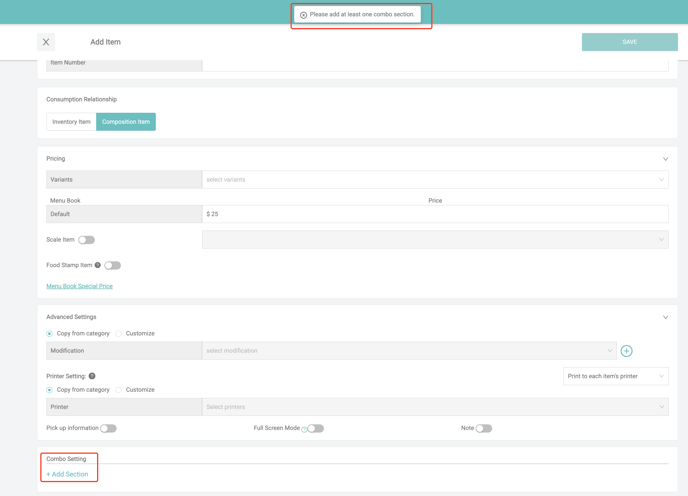Show Food Stamp Item help tooltip icon
Viewport: 688px width, 496px height.
98,265
